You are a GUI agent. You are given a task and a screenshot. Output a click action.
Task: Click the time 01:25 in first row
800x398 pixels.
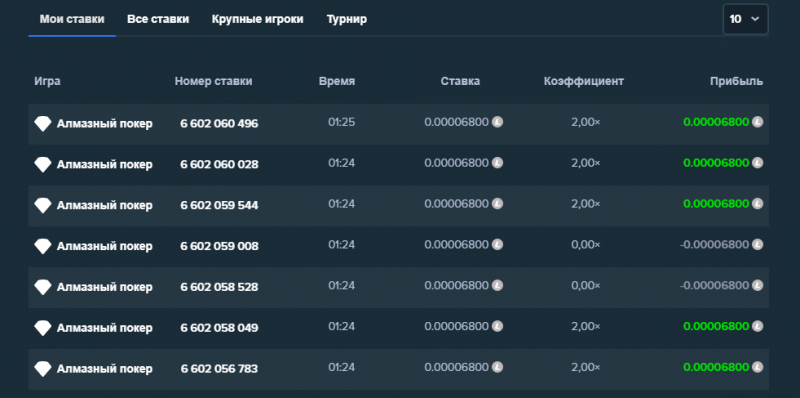tap(341, 122)
